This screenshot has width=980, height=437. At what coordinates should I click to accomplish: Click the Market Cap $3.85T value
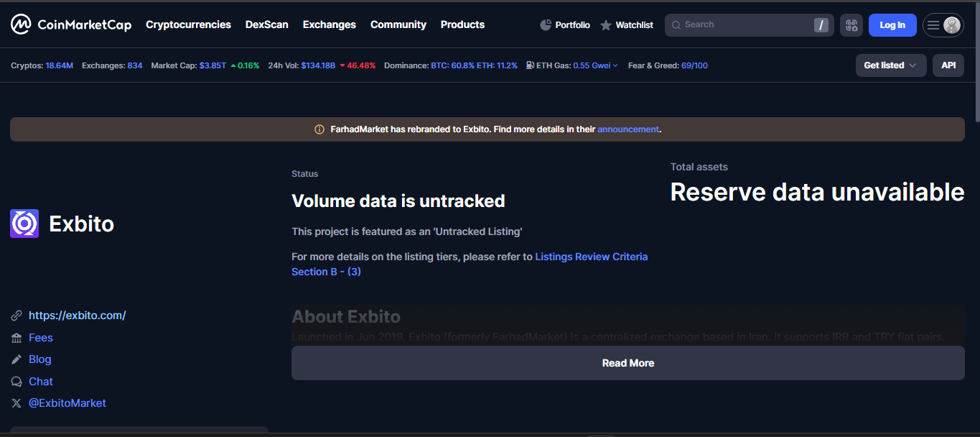coord(213,65)
